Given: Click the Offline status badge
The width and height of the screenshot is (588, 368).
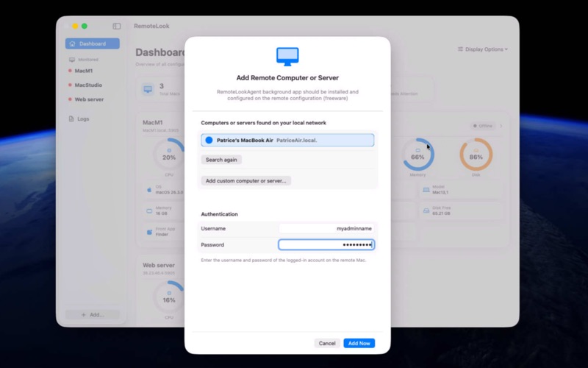Looking at the screenshot, I should click(483, 126).
